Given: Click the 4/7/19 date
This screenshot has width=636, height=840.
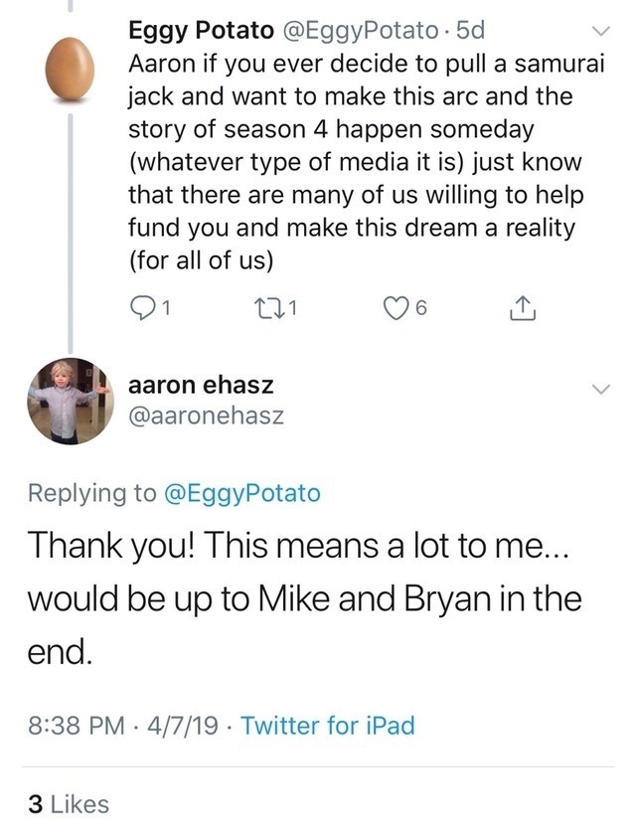Looking at the screenshot, I should tap(182, 725).
